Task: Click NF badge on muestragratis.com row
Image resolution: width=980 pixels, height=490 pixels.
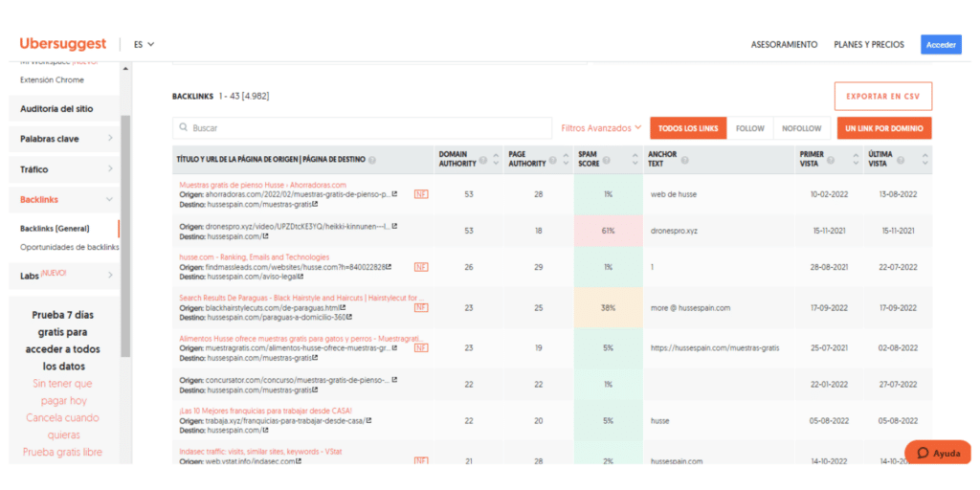Action: point(421,347)
